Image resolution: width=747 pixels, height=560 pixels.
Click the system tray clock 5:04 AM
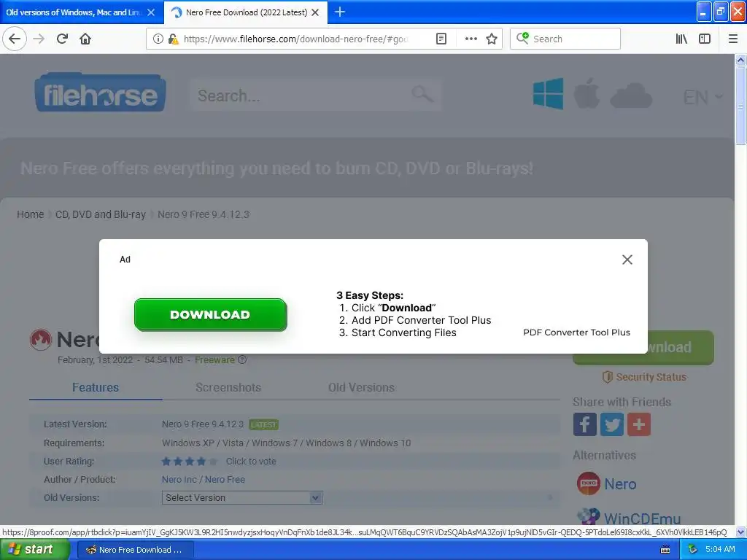tap(720, 550)
